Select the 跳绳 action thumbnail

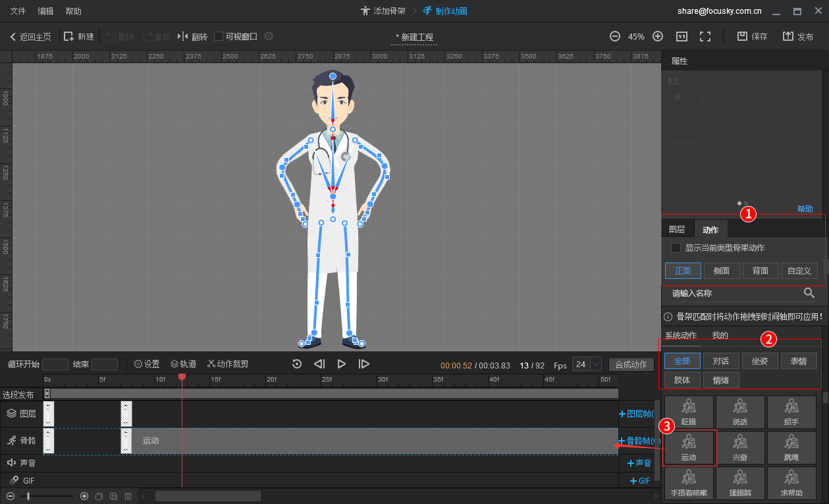(791, 447)
